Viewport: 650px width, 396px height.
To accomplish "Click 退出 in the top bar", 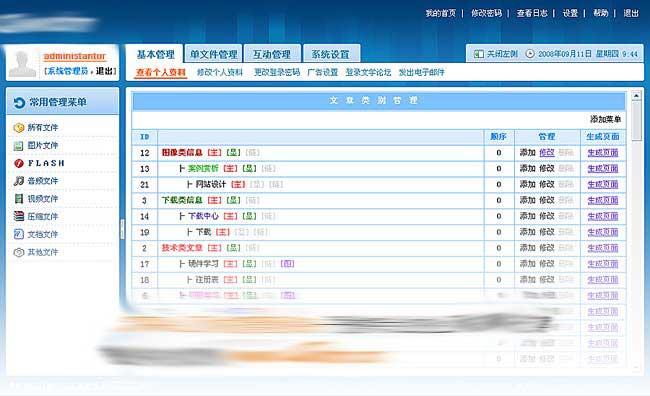I will (631, 13).
